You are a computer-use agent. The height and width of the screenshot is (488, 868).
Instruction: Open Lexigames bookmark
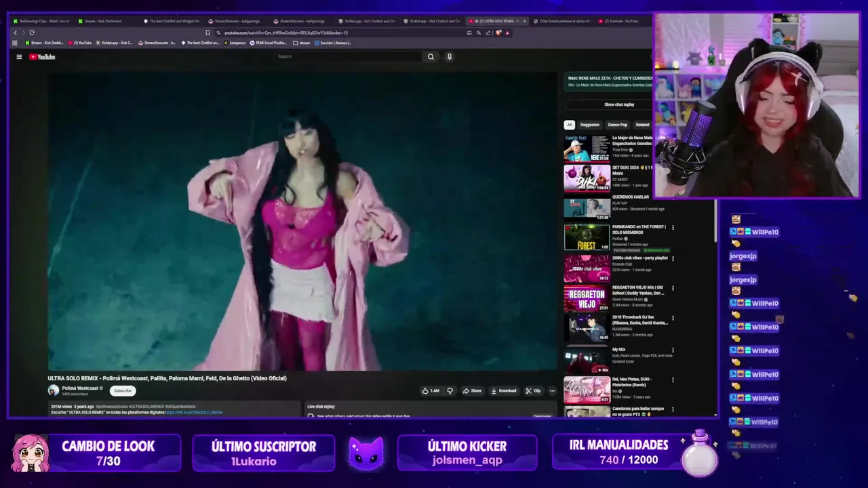(x=234, y=43)
